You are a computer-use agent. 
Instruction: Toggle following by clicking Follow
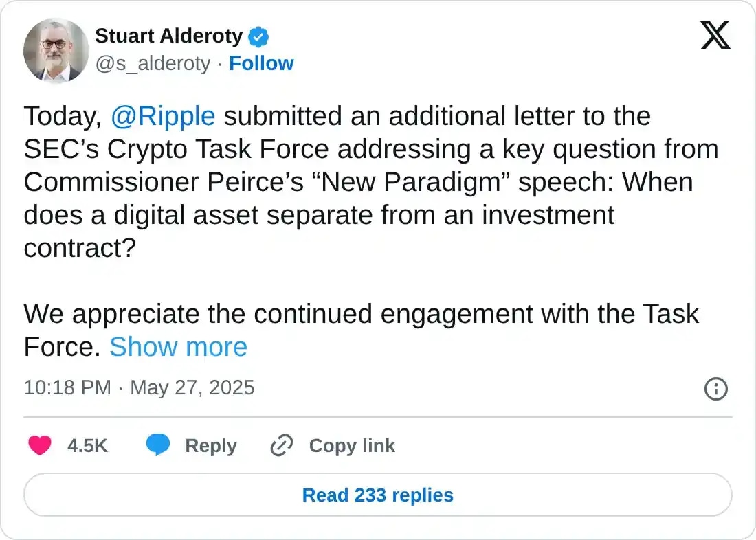pyautogui.click(x=261, y=63)
